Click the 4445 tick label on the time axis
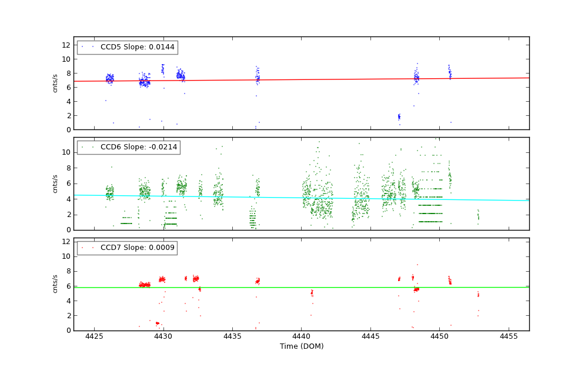This screenshot has height=367, width=588. pyautogui.click(x=370, y=336)
